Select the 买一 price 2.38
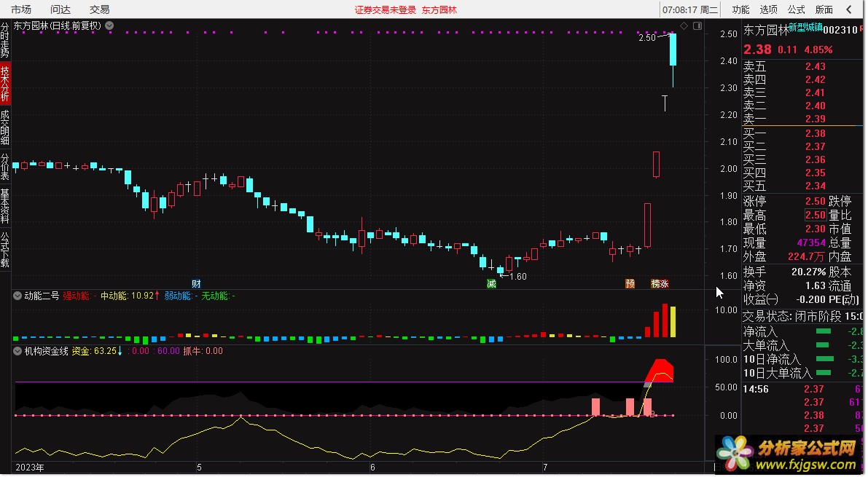This screenshot has height=477, width=868. coord(815,133)
